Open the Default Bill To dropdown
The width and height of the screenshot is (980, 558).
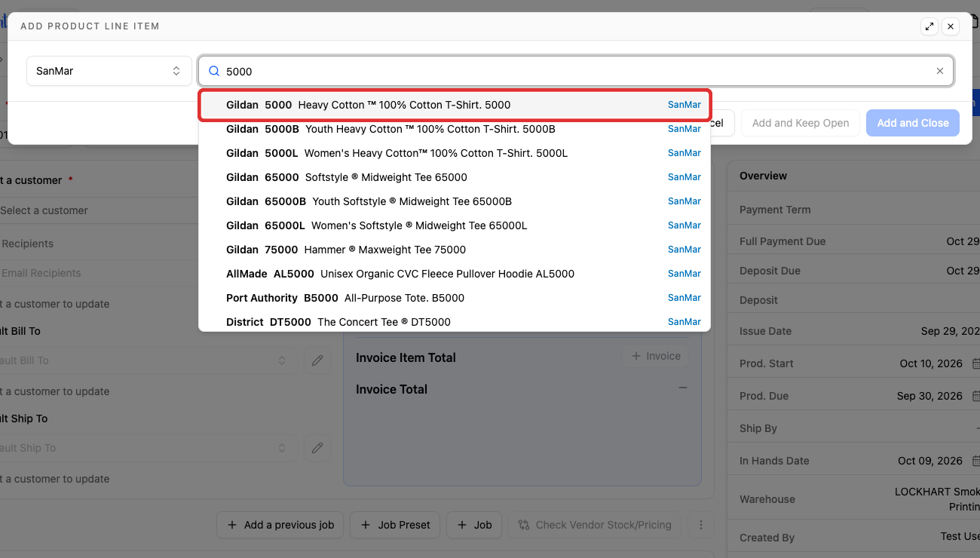point(144,360)
